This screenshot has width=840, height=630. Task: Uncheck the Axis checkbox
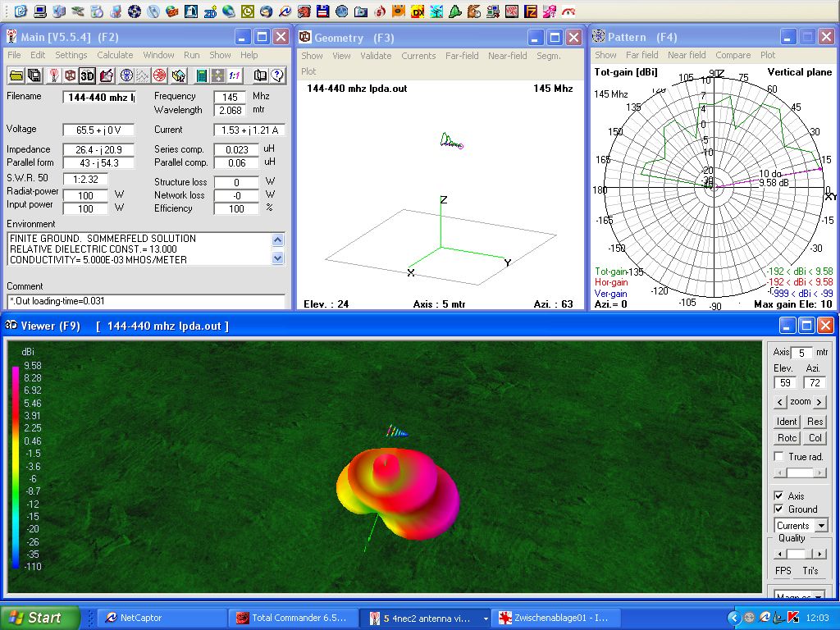(x=778, y=495)
